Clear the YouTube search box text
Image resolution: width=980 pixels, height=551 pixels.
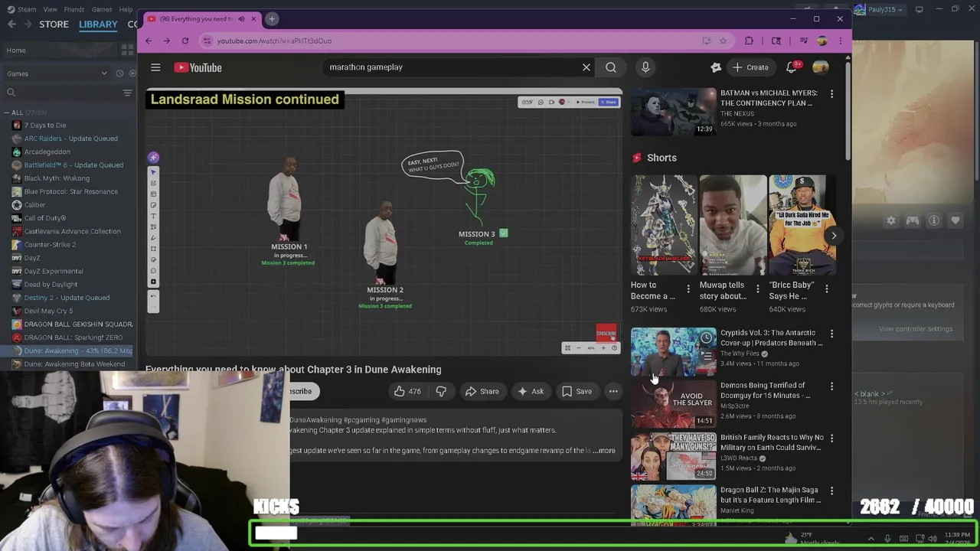coord(586,67)
